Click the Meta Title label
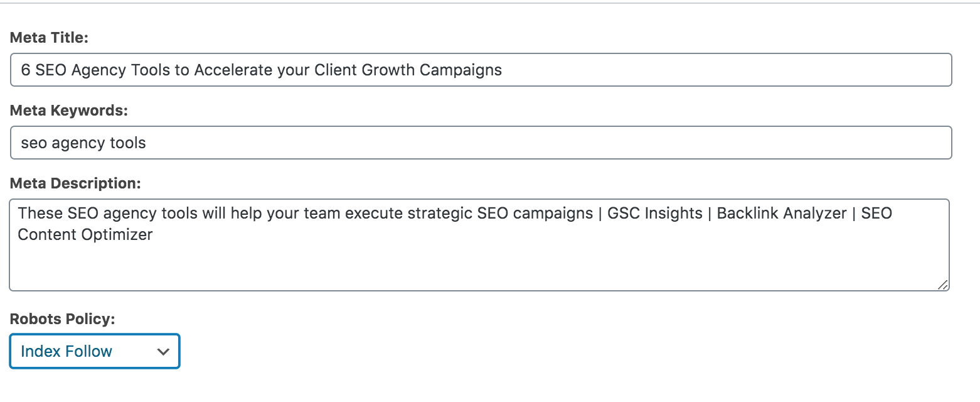This screenshot has width=980, height=402. click(x=50, y=38)
